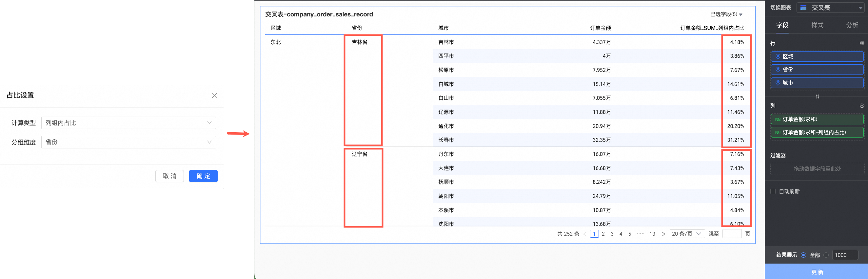Screen dimensions: 868x279
Task: Select the 吉林省 province cell
Action: (360, 42)
